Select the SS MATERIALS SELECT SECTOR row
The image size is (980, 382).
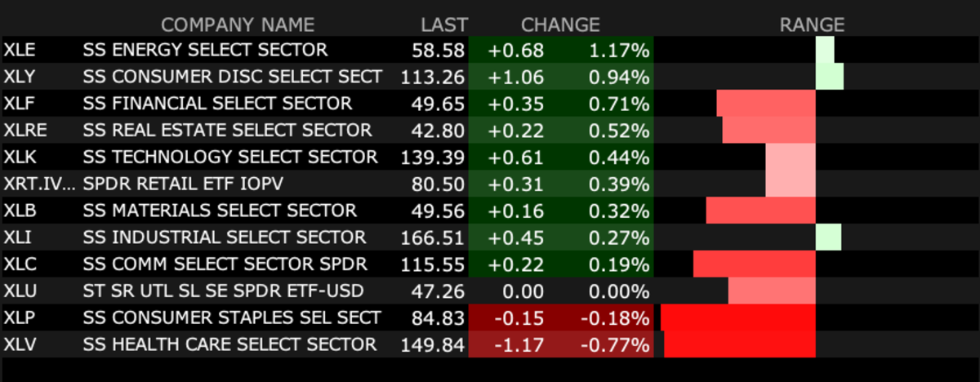220,211
